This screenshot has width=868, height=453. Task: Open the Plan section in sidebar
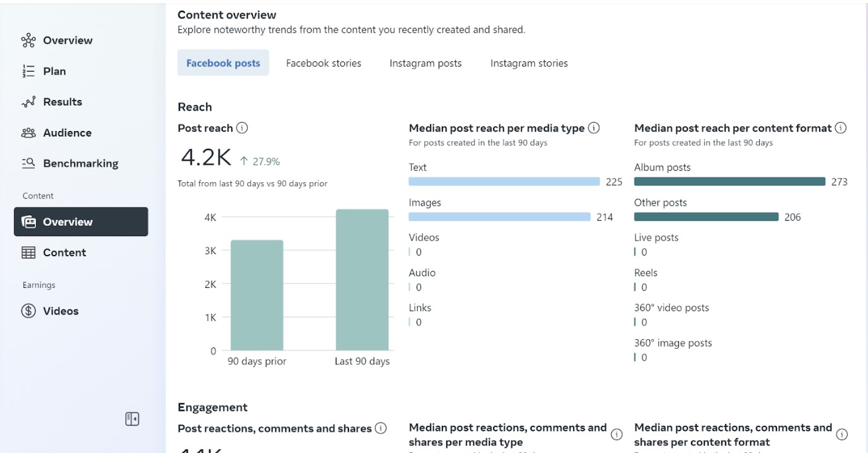pyautogui.click(x=54, y=71)
